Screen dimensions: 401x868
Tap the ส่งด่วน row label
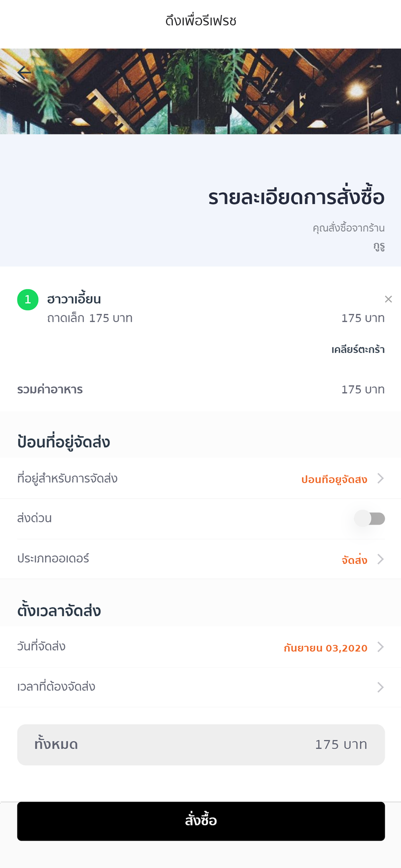(x=34, y=518)
